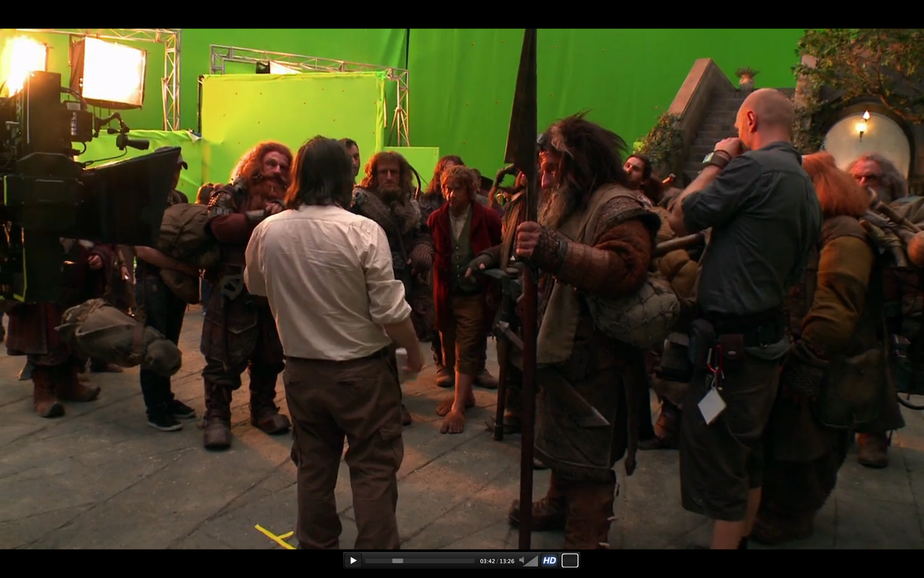
Task: Click the middle of the seek bar track
Action: [420, 561]
